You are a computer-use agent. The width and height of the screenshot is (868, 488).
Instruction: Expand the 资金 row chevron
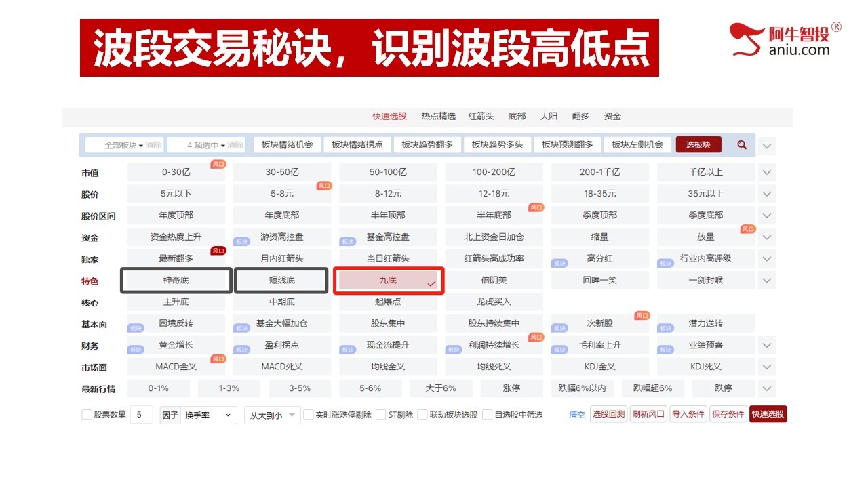[767, 237]
